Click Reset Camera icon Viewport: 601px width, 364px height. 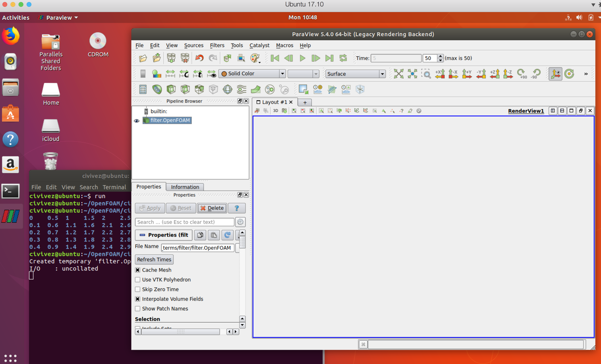tap(399, 74)
